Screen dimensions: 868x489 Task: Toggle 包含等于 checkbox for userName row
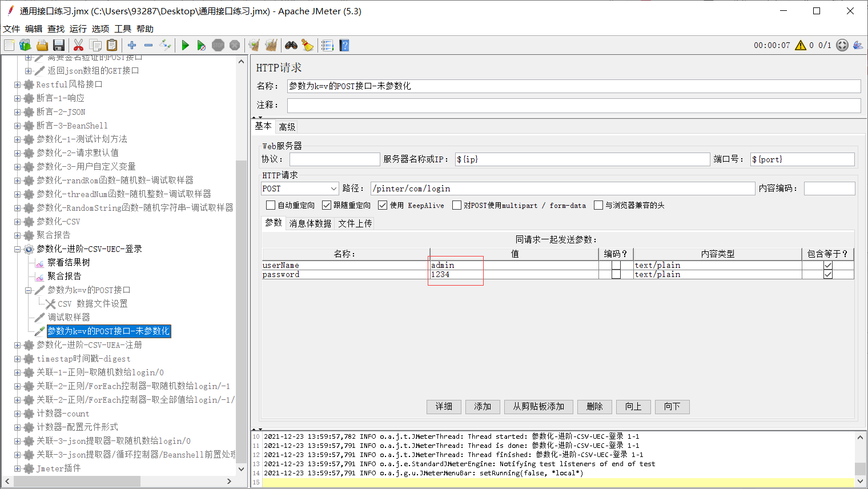(x=828, y=266)
